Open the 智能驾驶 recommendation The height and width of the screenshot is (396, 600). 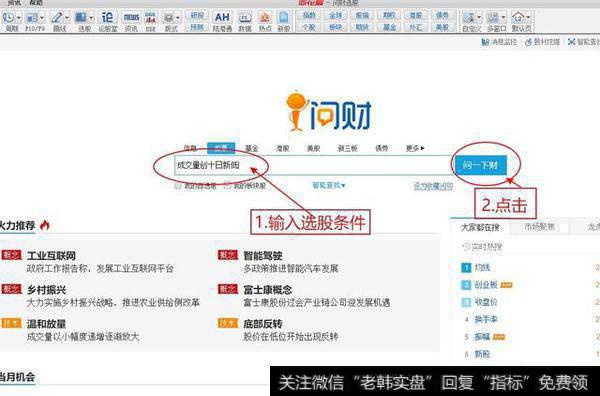coord(263,256)
